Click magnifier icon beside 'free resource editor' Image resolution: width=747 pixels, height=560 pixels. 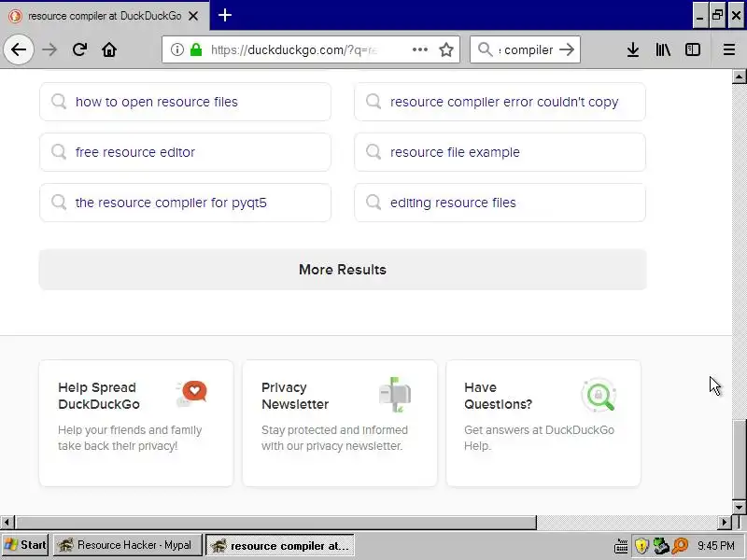(x=59, y=152)
